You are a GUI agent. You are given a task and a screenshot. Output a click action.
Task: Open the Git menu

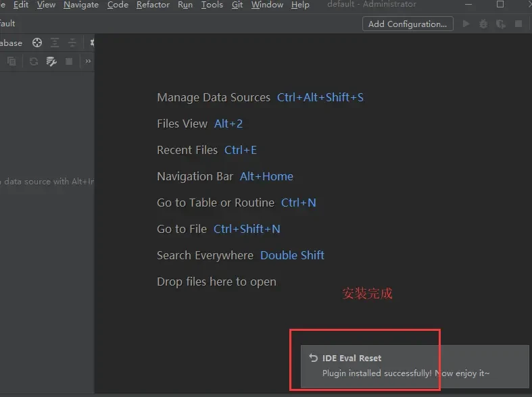tap(237, 5)
